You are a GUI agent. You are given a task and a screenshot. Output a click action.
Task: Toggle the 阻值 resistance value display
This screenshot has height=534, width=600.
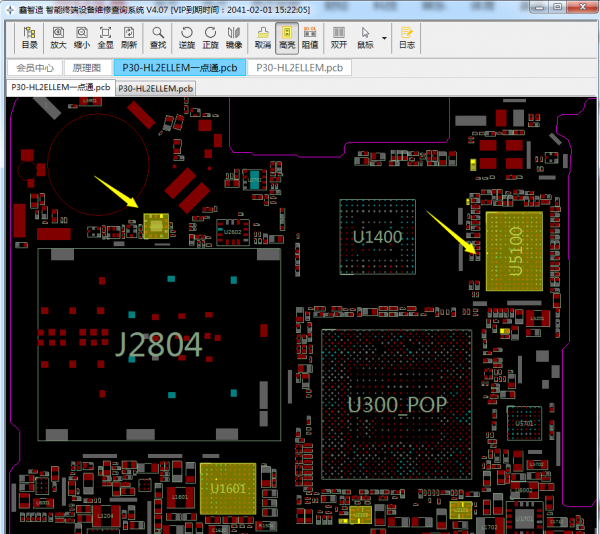click(x=310, y=38)
